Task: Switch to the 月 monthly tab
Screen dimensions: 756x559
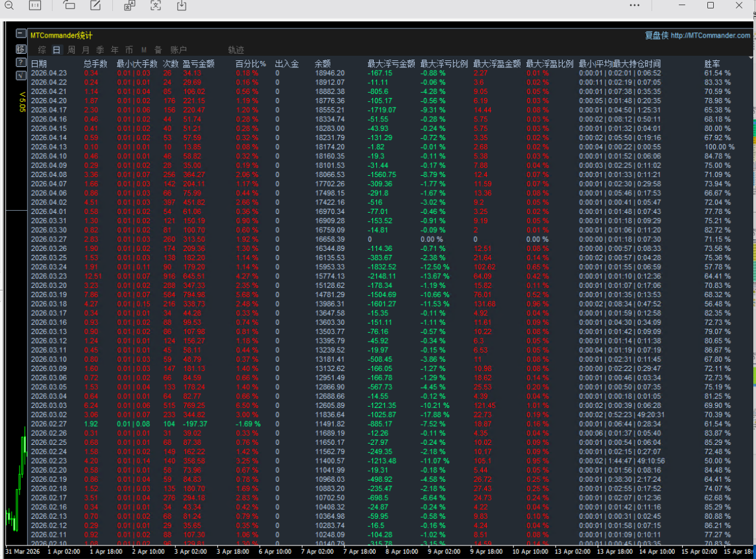Action: 86,50
